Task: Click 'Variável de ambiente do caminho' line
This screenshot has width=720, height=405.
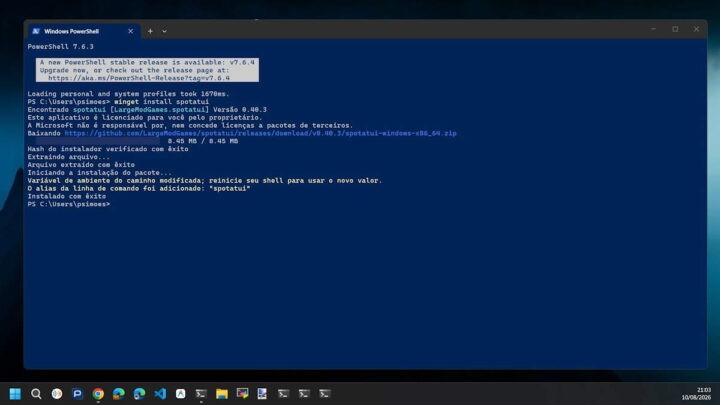Action: tap(204, 180)
